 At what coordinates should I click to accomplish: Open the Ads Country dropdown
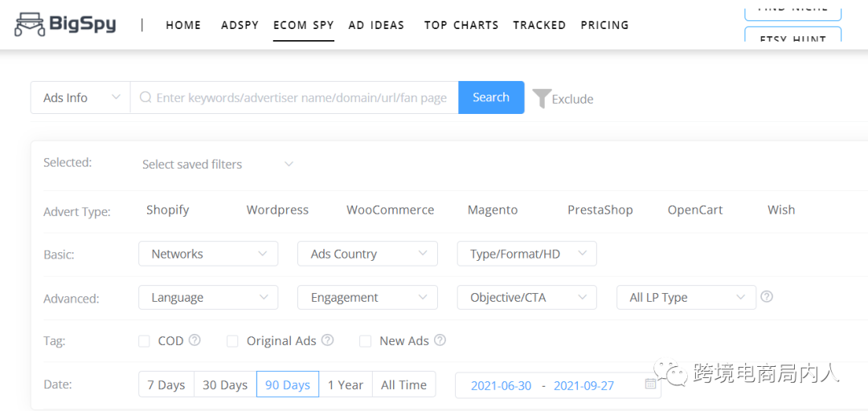[x=367, y=254]
